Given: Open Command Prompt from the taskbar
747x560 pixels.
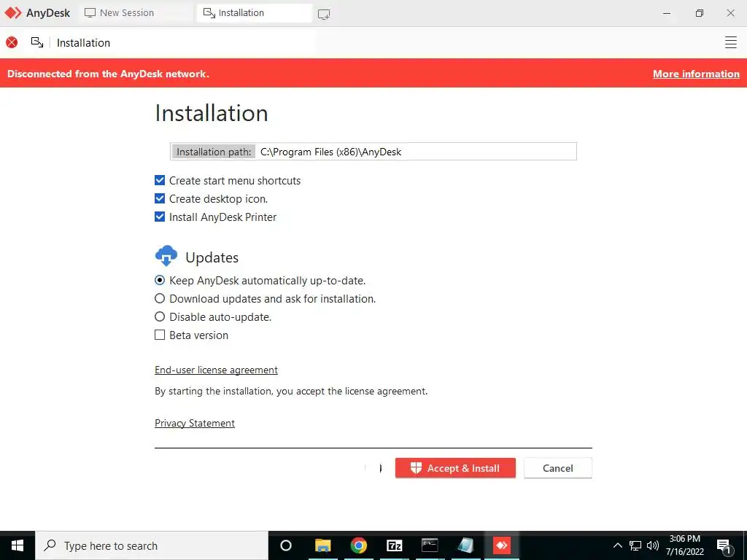Looking at the screenshot, I should tap(430, 545).
